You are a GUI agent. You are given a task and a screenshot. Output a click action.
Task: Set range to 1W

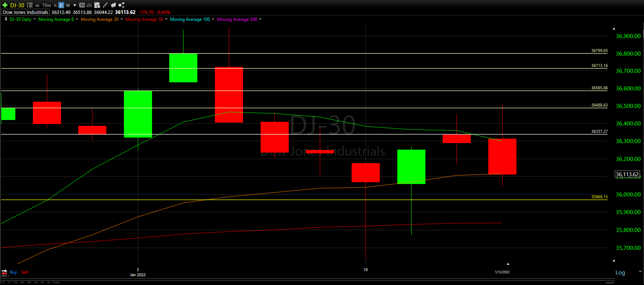tap(42, 282)
